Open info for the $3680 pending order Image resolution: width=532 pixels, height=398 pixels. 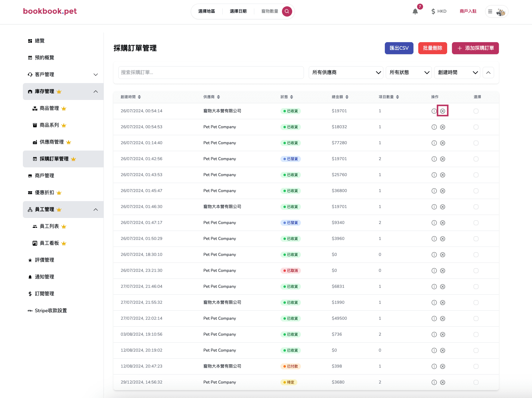point(434,382)
